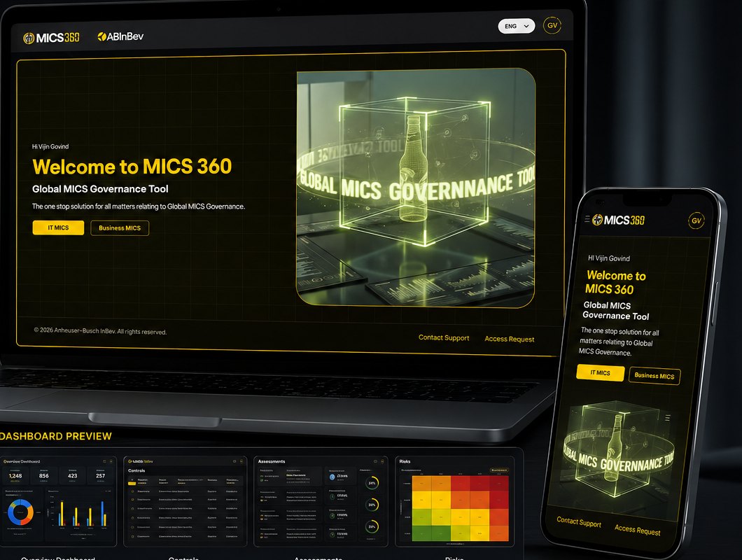Open the Overview Dashboard preview card

click(x=58, y=501)
